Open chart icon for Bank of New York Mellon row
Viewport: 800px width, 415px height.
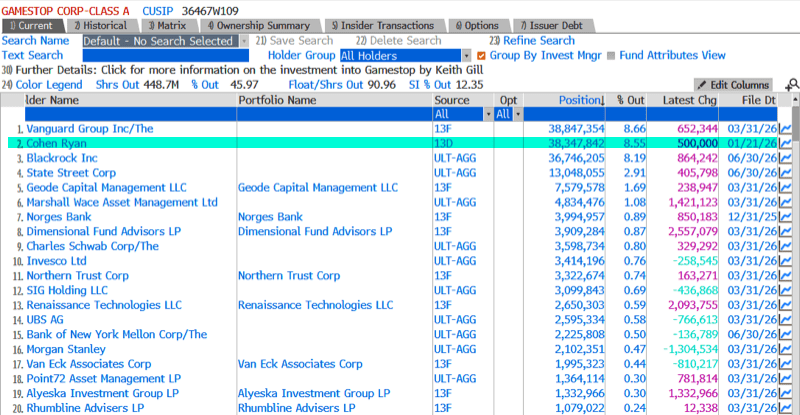tap(786, 334)
